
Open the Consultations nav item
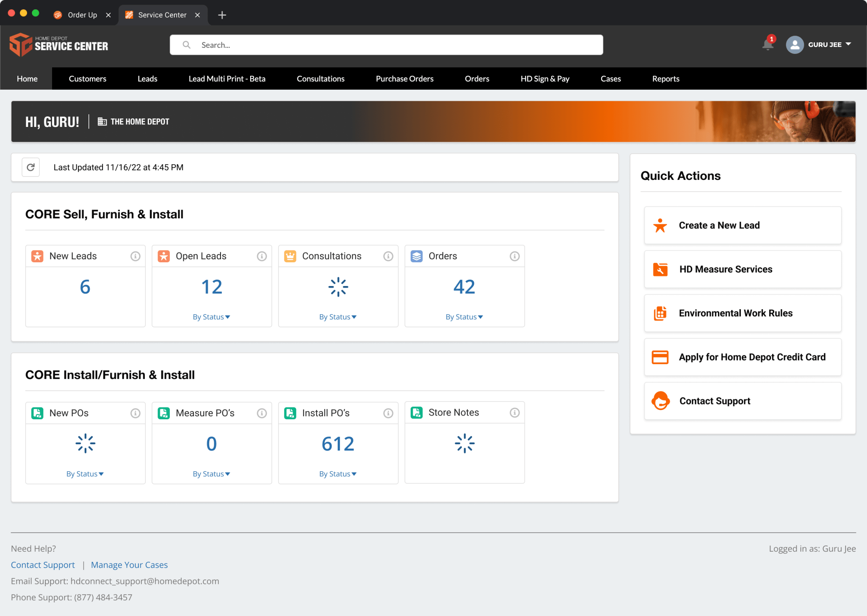click(x=320, y=79)
